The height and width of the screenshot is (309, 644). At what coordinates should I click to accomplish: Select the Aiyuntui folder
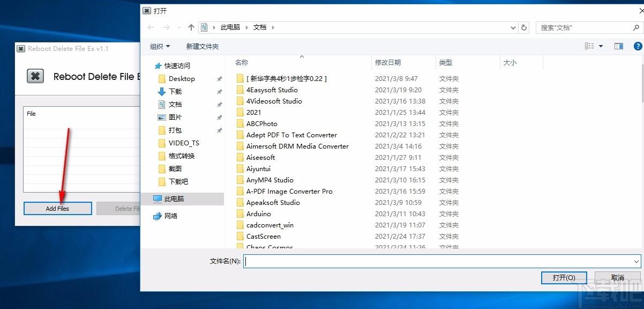260,168
